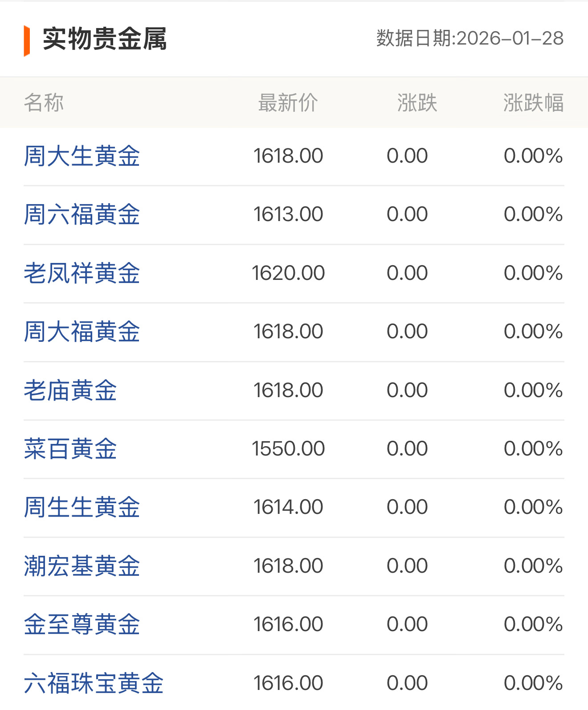This screenshot has width=588, height=710.
Task: View 老凤祥黄金 quote page
Action: click(x=82, y=273)
